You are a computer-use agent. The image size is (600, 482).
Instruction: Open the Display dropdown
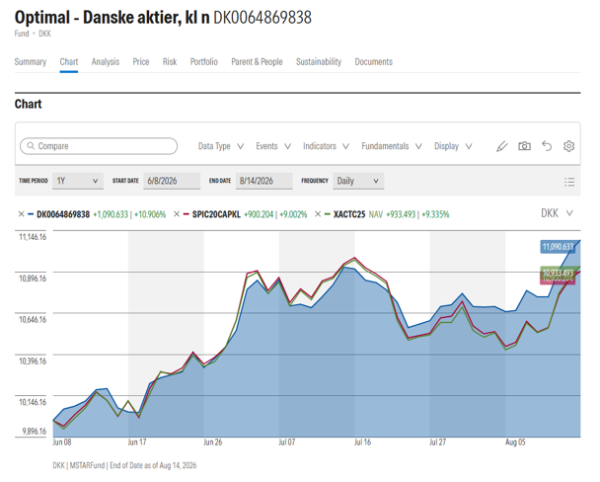coord(453,146)
